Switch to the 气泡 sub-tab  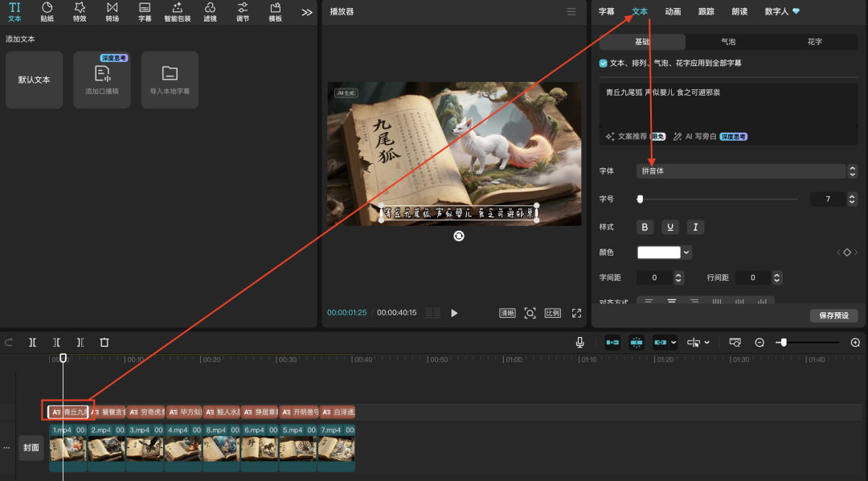728,42
